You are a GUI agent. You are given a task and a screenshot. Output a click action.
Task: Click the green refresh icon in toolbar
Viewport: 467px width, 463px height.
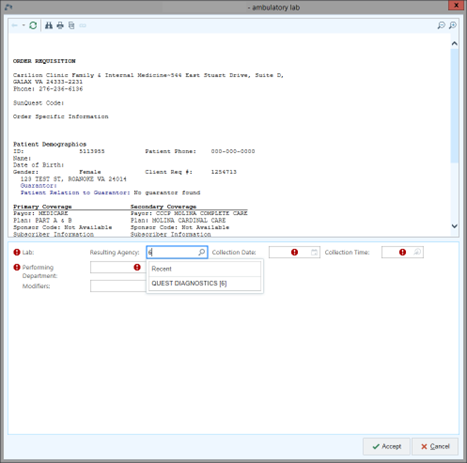(33, 25)
